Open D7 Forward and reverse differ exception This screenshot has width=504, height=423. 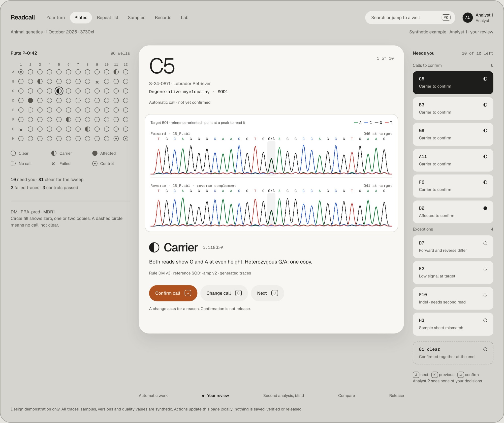pos(453,247)
